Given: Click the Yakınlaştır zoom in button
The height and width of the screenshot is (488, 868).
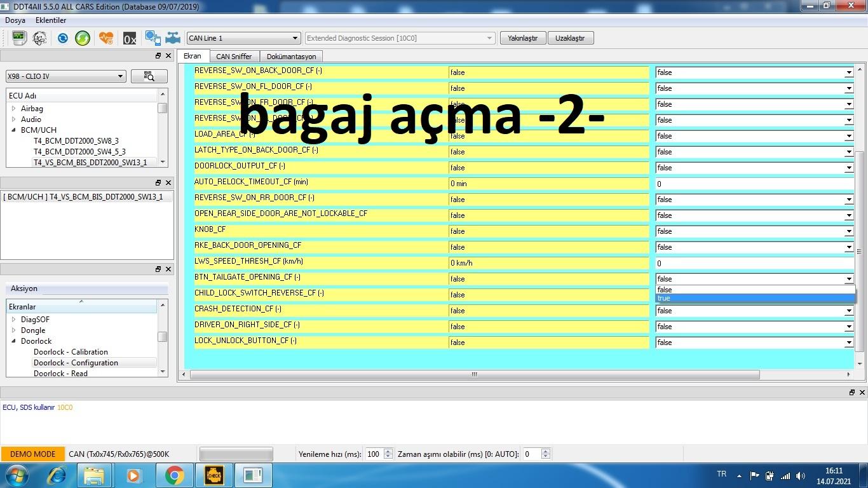Looking at the screenshot, I should [522, 38].
